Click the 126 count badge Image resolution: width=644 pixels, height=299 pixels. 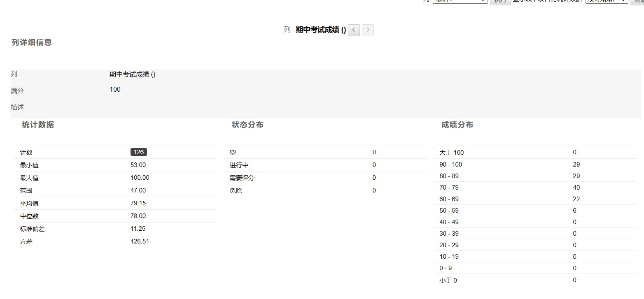(139, 152)
